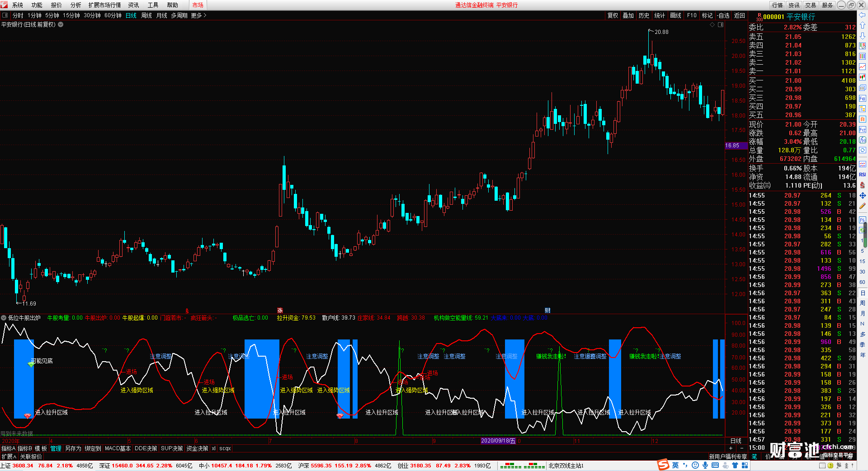Open the candlestick chart icon in sidebar

tap(863, 77)
